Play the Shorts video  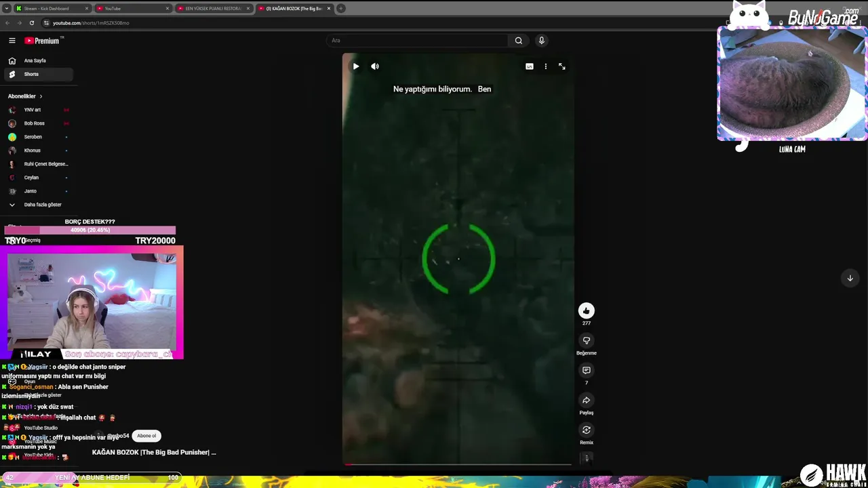[x=356, y=66]
